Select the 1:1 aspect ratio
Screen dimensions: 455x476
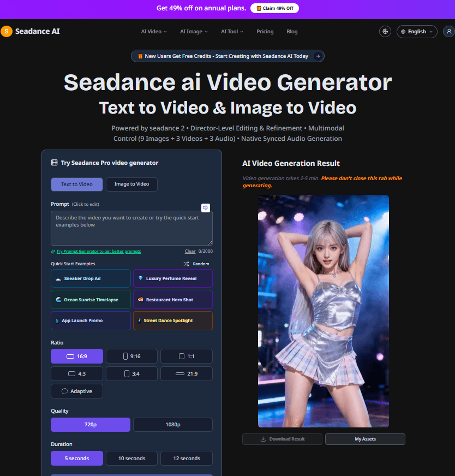click(x=187, y=356)
